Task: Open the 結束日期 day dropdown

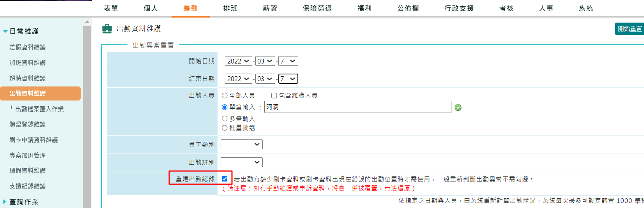Action: (x=288, y=79)
